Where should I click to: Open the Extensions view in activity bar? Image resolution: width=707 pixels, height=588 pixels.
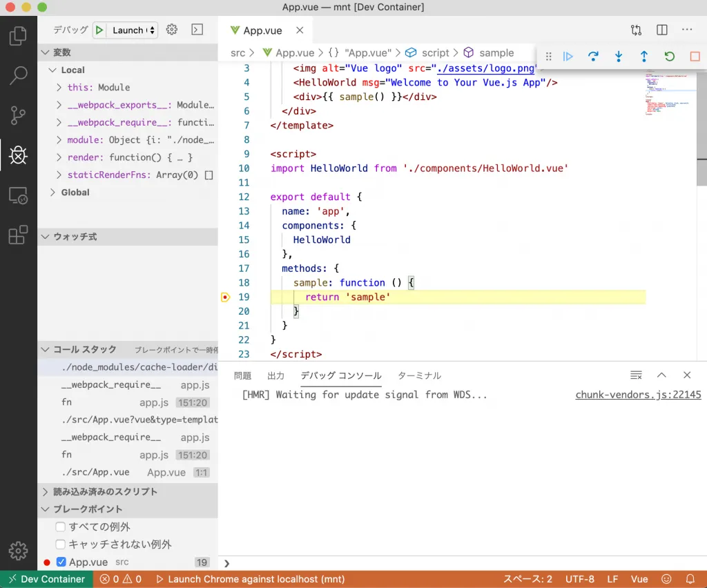click(x=18, y=235)
